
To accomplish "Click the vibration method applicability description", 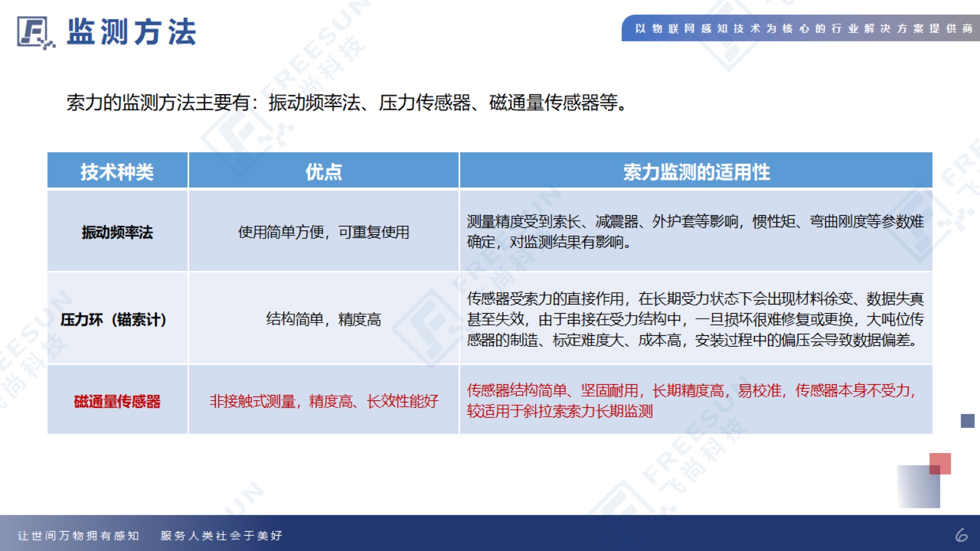I will (x=695, y=231).
